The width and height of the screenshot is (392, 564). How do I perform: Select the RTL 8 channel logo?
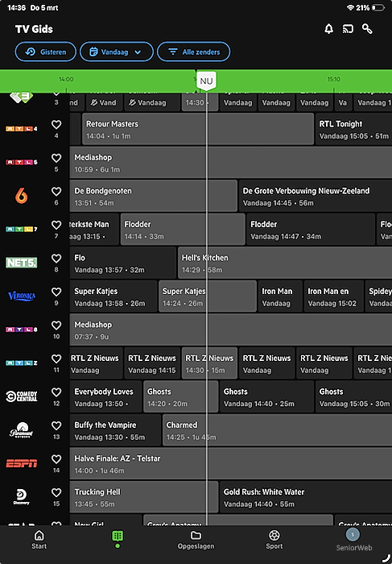pos(21,330)
